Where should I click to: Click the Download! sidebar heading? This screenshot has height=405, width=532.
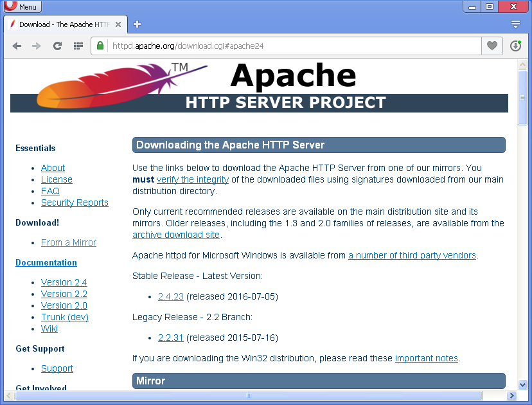37,222
